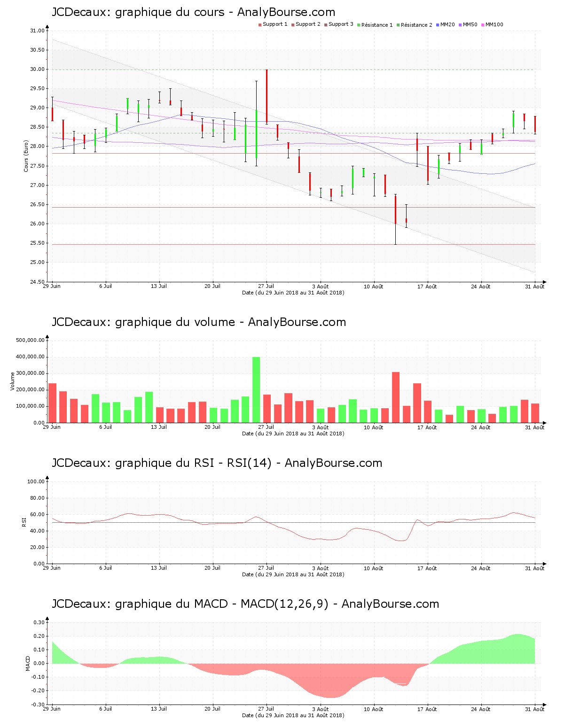564x728 pixels.
Task: Select the MM50 legend label
Action: 470,24
